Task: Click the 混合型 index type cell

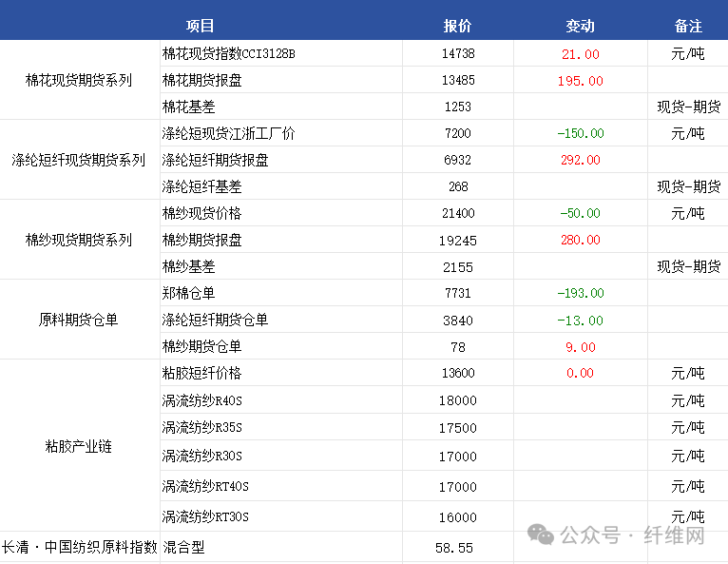Action: click(x=183, y=547)
